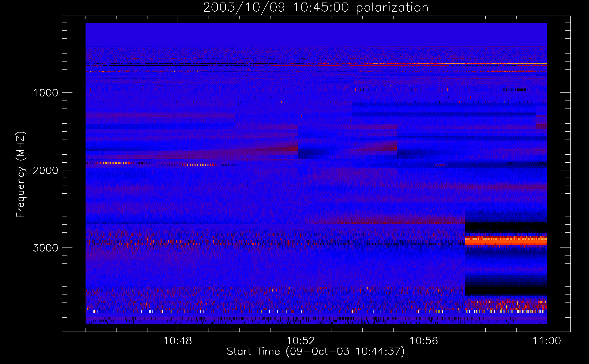Click the 10:48 time axis label
The height and width of the screenshot is (364, 589).
tap(178, 341)
